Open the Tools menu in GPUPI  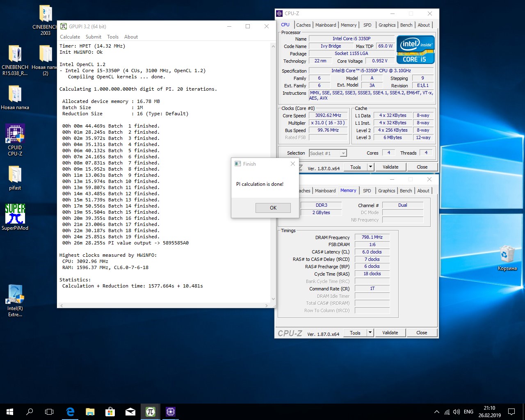113,37
